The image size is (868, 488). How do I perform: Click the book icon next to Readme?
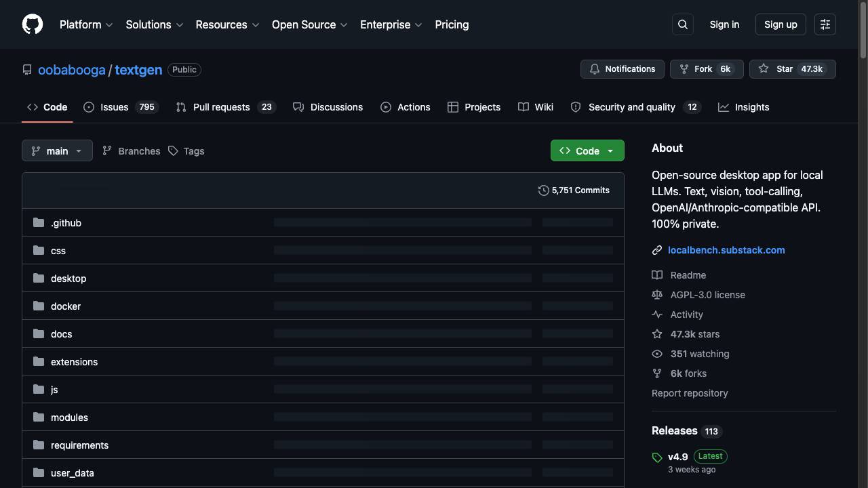coord(657,275)
